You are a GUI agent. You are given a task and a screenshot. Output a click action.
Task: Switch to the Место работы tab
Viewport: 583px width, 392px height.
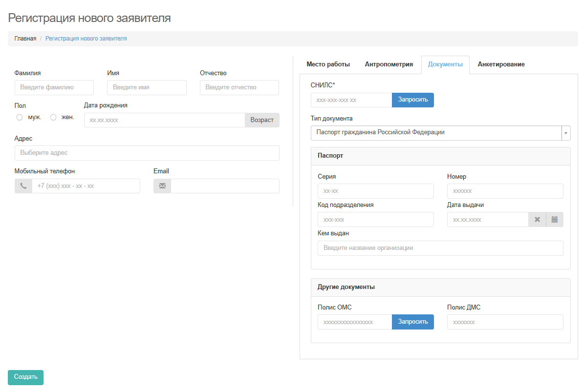tap(328, 64)
